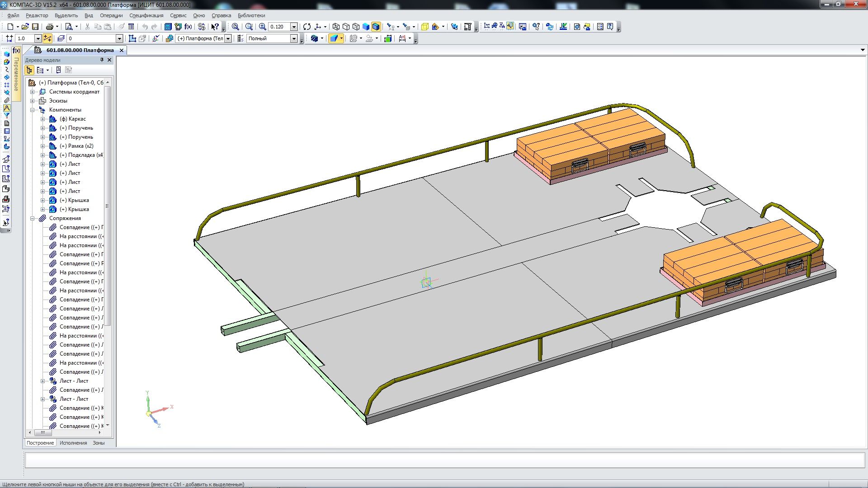Toggle the snaps button beside the step field

tap(47, 38)
